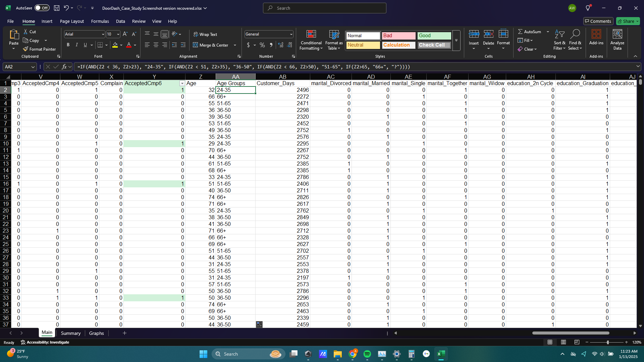The image size is (644, 362).
Task: Click the Conditional Formatting icon
Action: 311,34
